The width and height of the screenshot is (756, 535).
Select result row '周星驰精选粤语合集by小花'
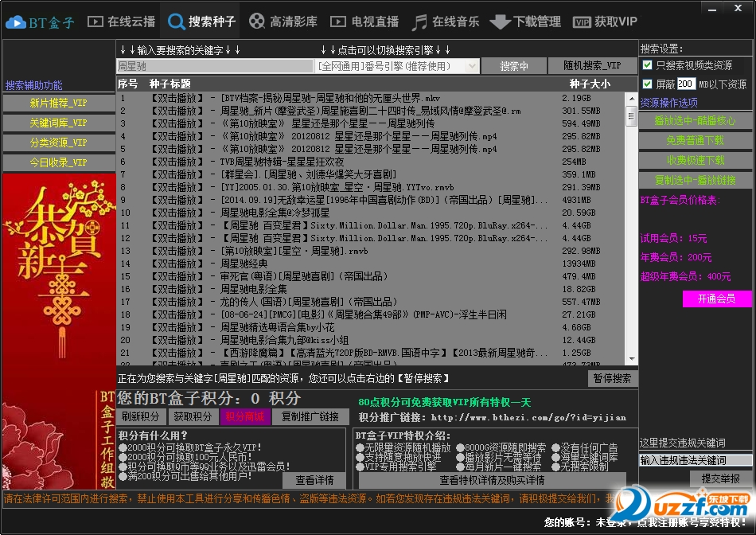tap(372, 327)
